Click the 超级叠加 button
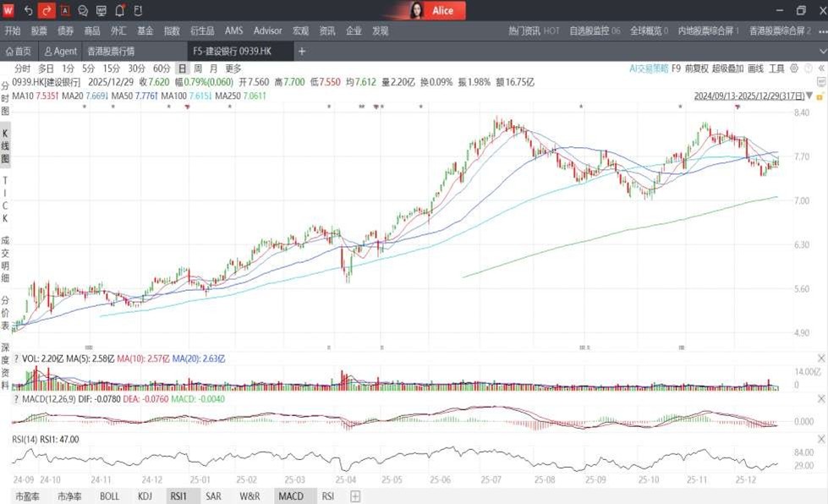Image resolution: width=828 pixels, height=504 pixels. pyautogui.click(x=727, y=68)
